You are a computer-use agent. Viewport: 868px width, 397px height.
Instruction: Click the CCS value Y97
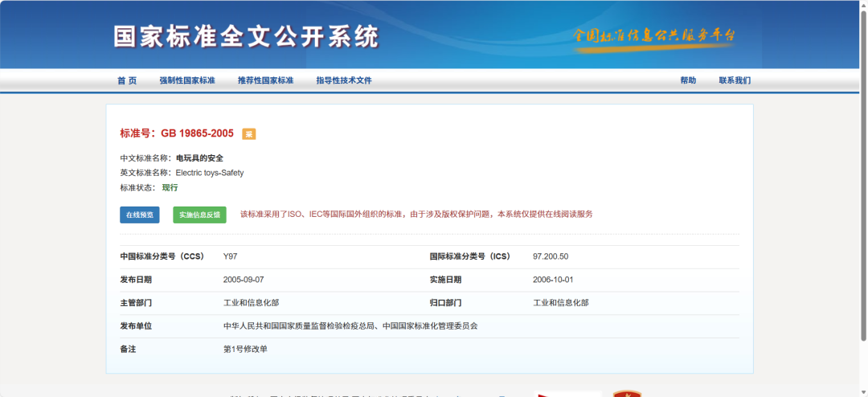(x=230, y=256)
